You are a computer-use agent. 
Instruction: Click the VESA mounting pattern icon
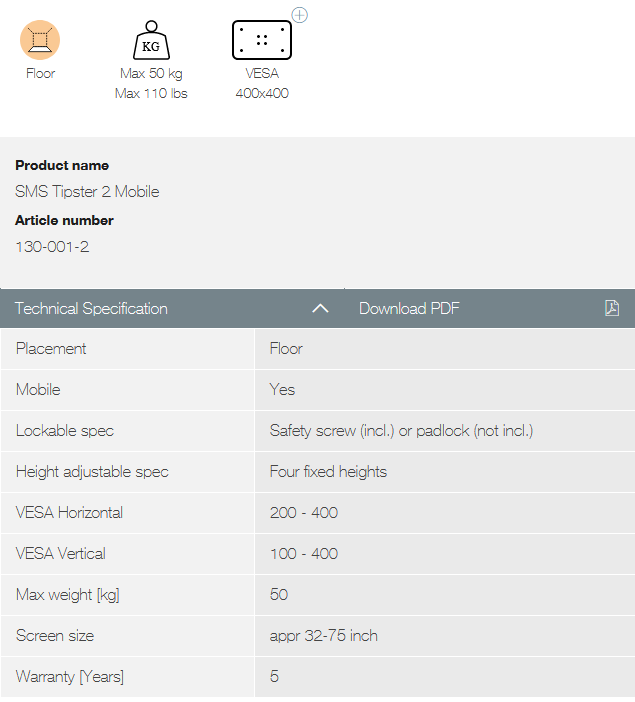point(262,41)
